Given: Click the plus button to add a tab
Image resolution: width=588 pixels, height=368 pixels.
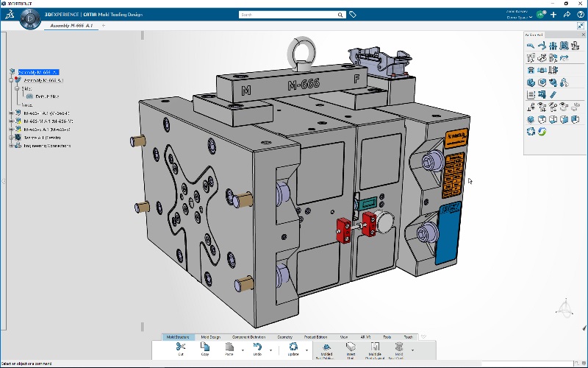Looking at the screenshot, I should pyautogui.click(x=104, y=26).
